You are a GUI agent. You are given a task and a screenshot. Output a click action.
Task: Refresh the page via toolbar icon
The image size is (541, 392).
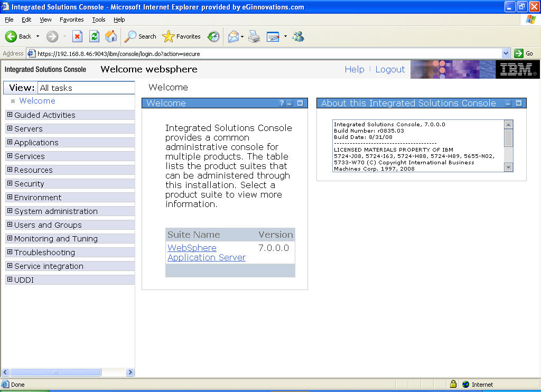[94, 36]
